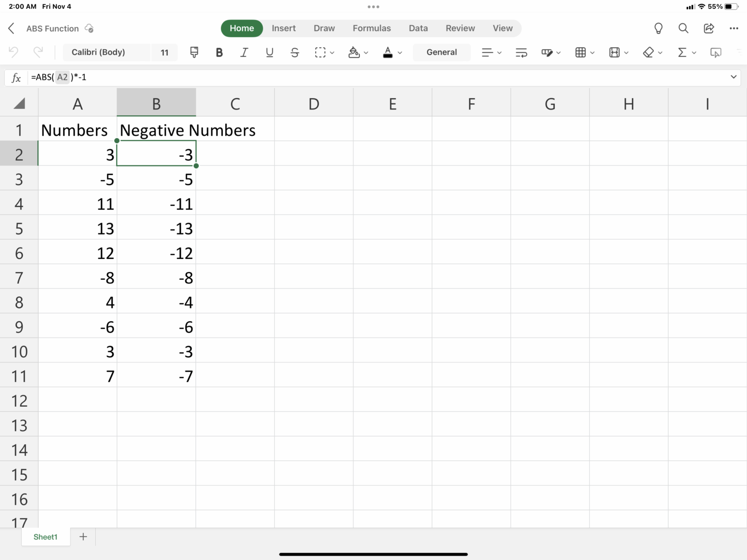
Task: Switch to the Formulas tab
Action: tap(372, 28)
